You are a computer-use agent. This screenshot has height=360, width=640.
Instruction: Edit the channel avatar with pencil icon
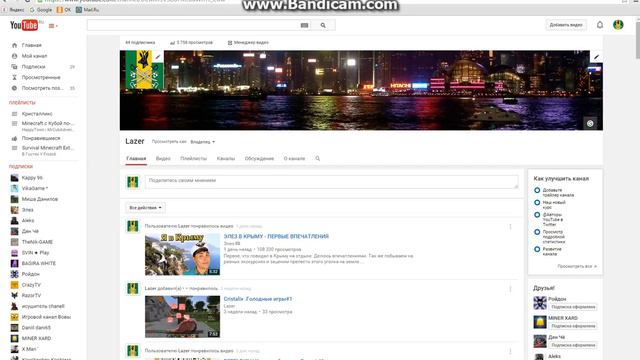pyautogui.click(x=158, y=57)
